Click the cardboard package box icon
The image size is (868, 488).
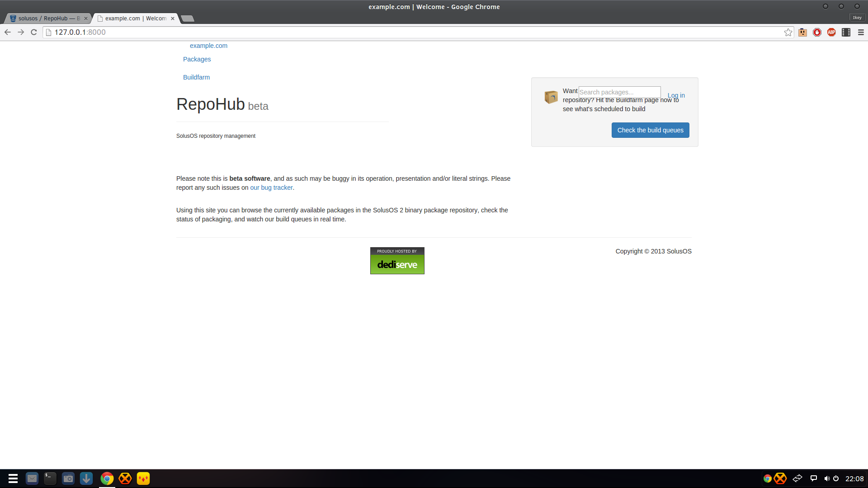pyautogui.click(x=551, y=97)
